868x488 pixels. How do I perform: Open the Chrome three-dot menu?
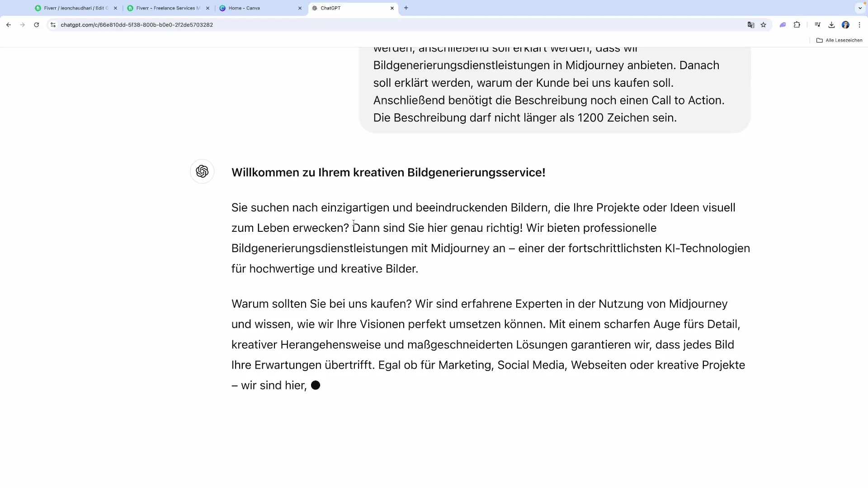(x=859, y=25)
